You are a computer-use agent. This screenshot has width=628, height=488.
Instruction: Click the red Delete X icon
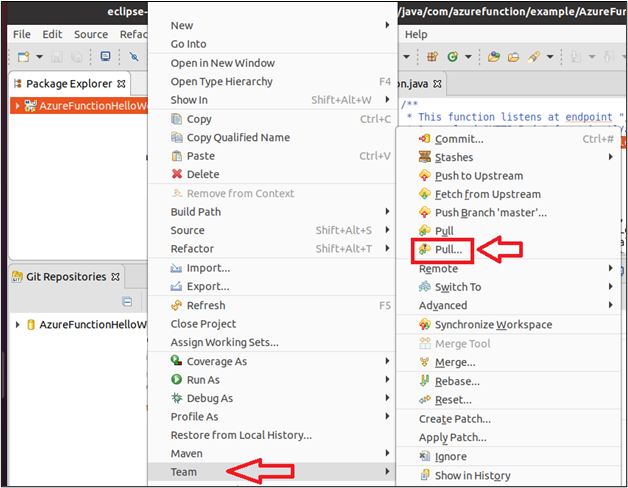pyautogui.click(x=177, y=174)
